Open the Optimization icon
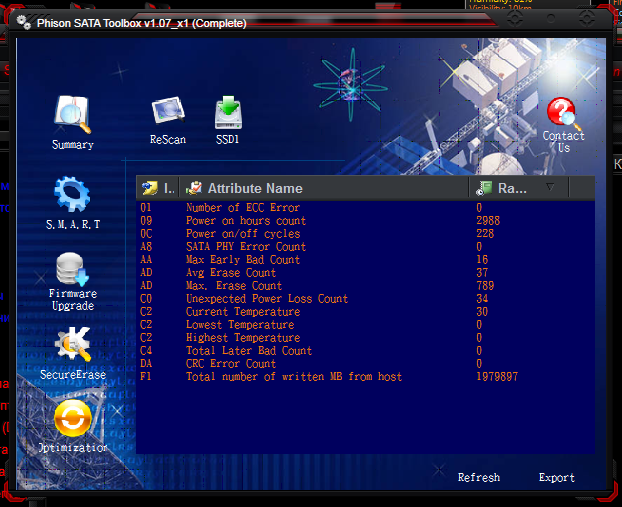This screenshot has width=622, height=507. tap(73, 419)
